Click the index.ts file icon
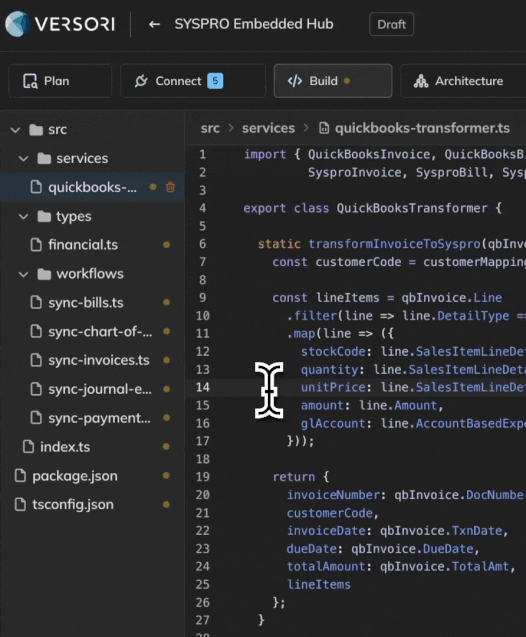The width and height of the screenshot is (526, 637). 28,447
